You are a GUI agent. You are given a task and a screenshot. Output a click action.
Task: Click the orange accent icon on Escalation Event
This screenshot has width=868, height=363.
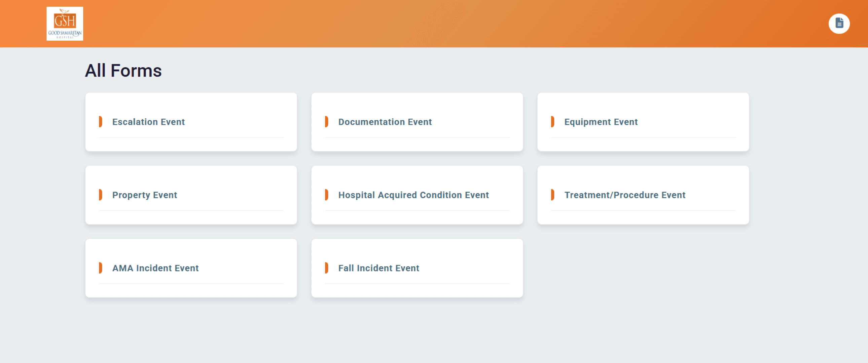100,122
